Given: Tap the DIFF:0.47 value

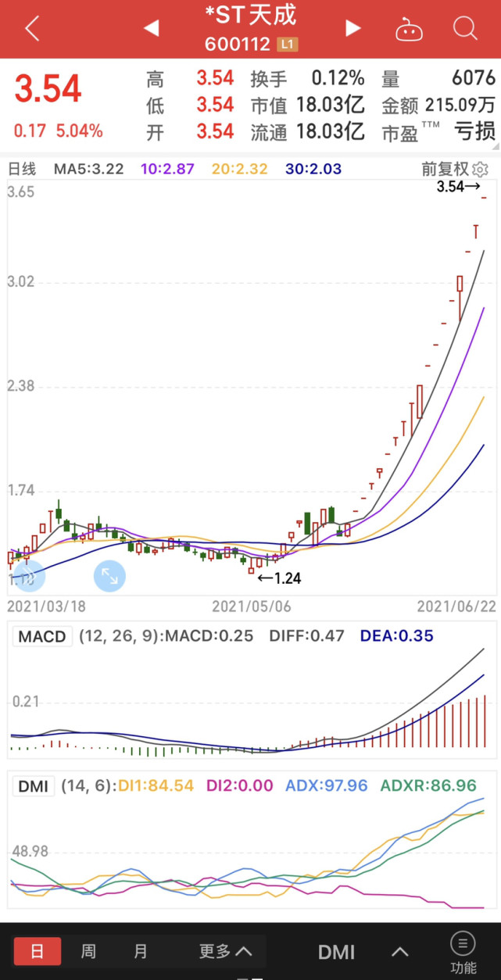Looking at the screenshot, I should 306,636.
